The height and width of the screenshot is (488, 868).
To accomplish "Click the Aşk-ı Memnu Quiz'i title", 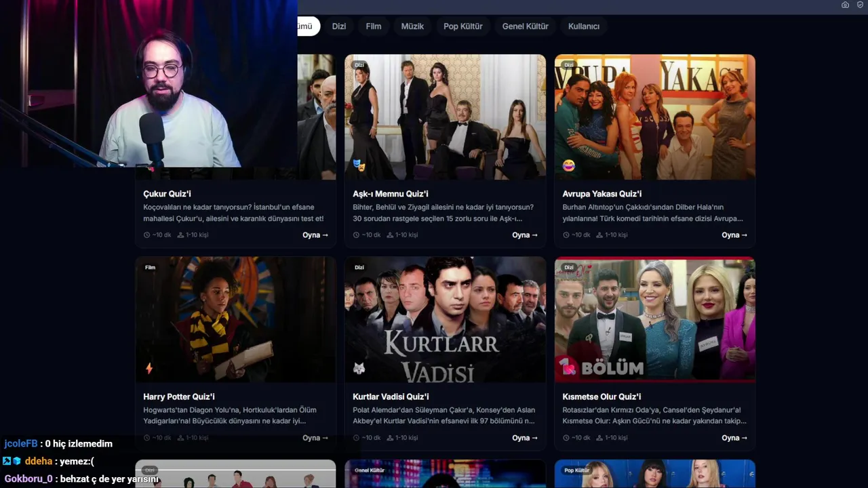I will [391, 194].
